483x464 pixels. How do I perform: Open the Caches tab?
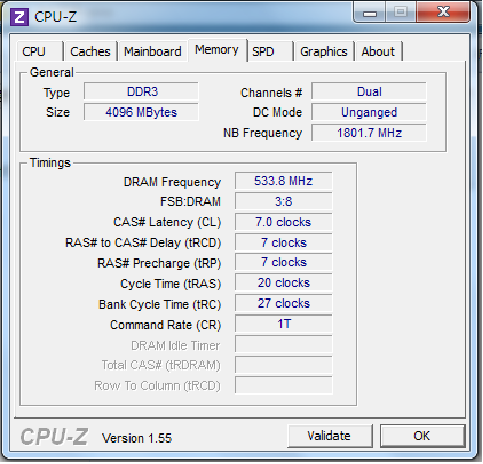tap(90, 52)
